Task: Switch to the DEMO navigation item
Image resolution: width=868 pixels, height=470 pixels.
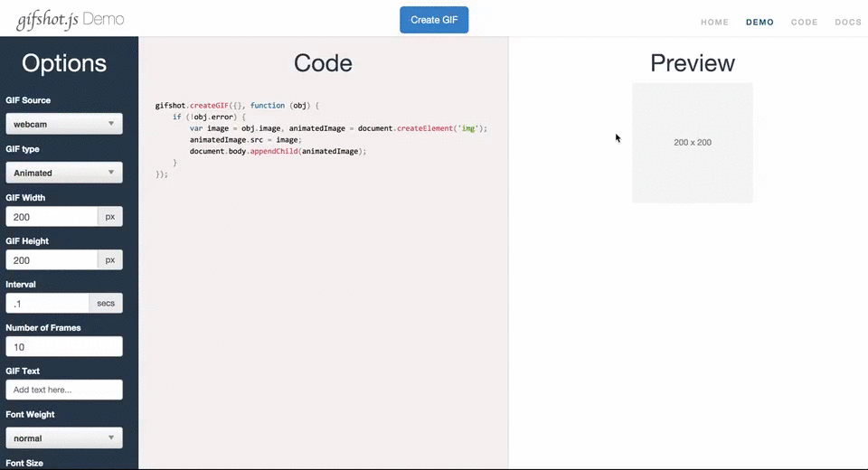Action: (759, 22)
